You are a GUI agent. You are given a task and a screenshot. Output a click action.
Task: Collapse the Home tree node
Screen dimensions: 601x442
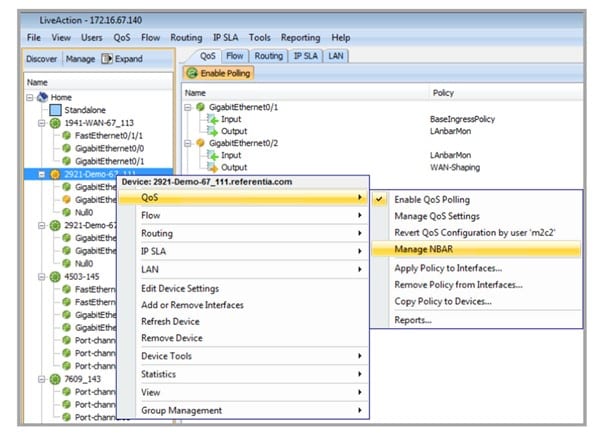(x=30, y=97)
